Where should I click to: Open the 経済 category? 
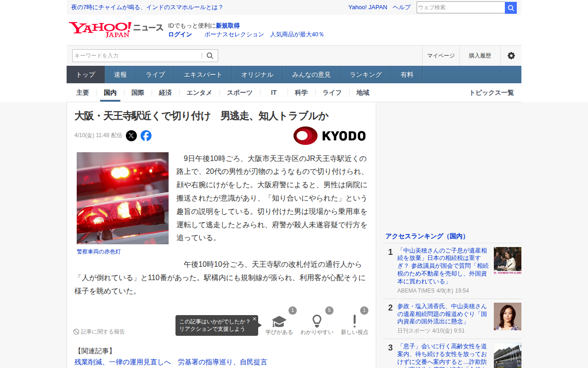[165, 92]
